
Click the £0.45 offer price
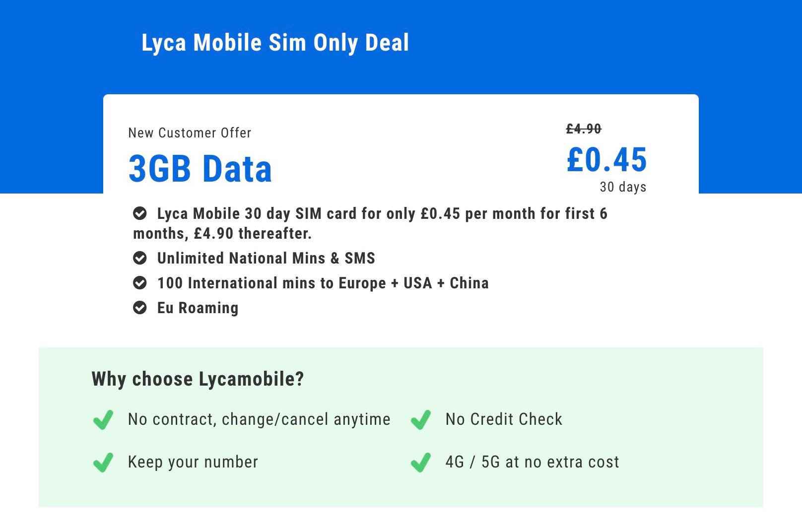point(607,159)
